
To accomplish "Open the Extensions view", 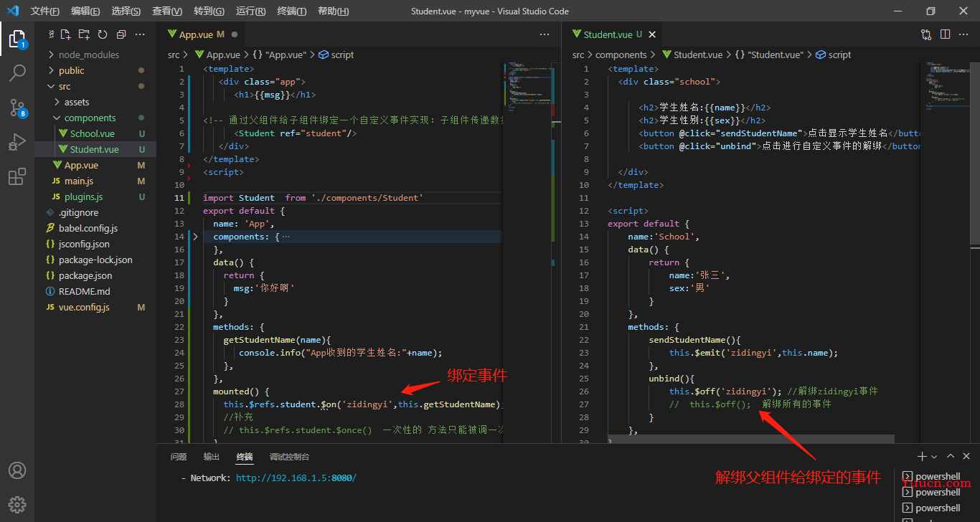I will (17, 177).
